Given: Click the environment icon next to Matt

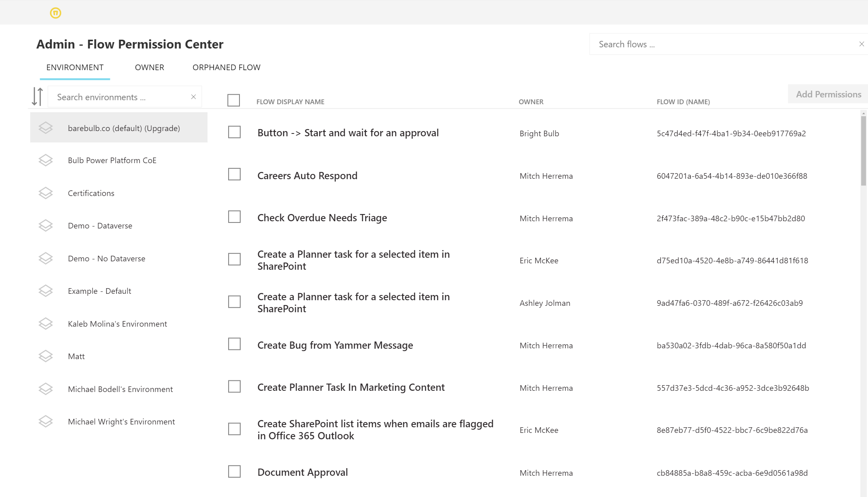Looking at the screenshot, I should pyautogui.click(x=46, y=356).
